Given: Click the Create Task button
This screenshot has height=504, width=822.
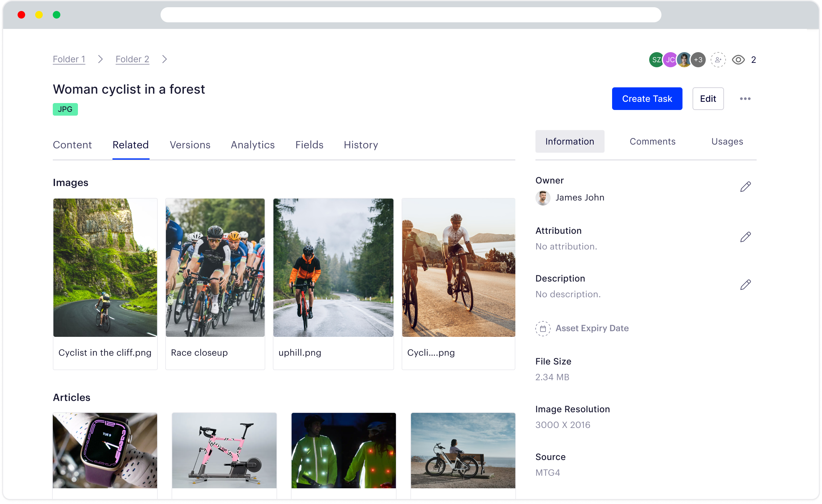Looking at the screenshot, I should click(x=647, y=99).
